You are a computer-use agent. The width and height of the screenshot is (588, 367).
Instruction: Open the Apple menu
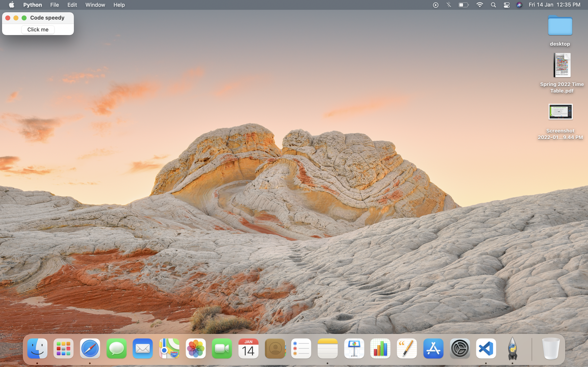click(11, 5)
